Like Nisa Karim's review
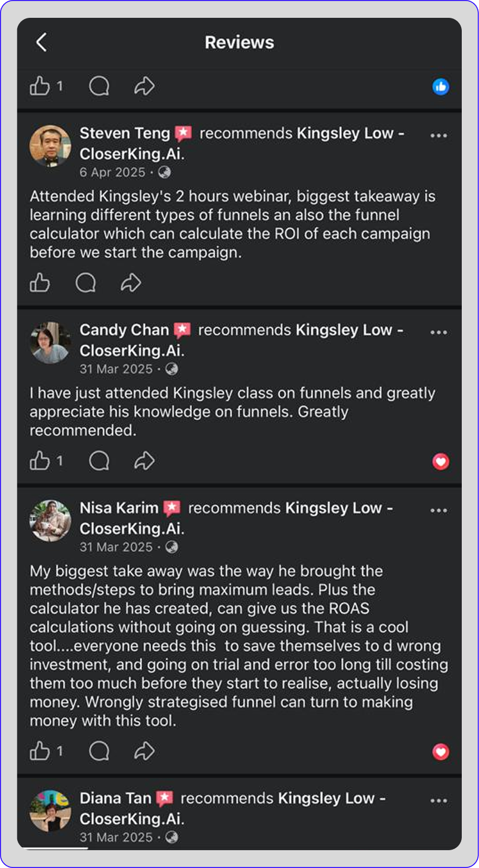 click(x=40, y=752)
